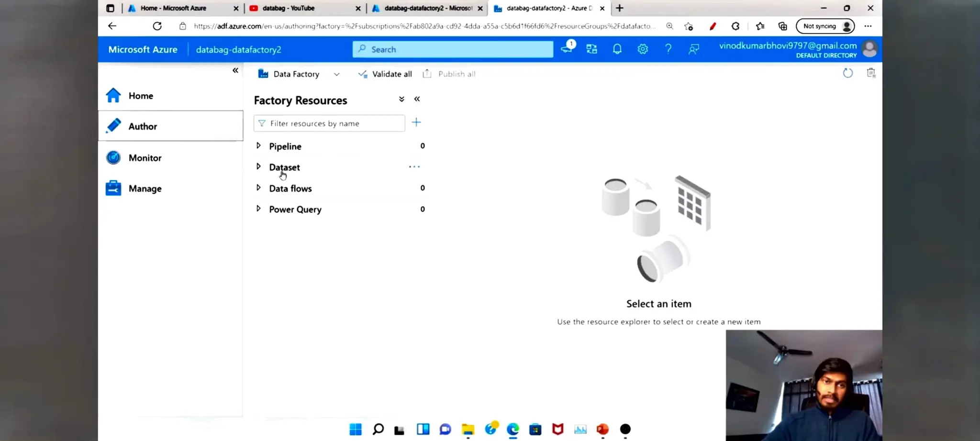This screenshot has height=441, width=980.
Task: Open browser extensions icon
Action: [x=735, y=26]
